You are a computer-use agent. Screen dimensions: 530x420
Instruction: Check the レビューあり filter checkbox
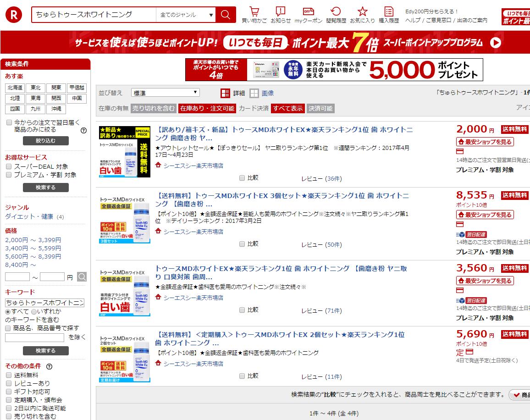pyautogui.click(x=9, y=383)
